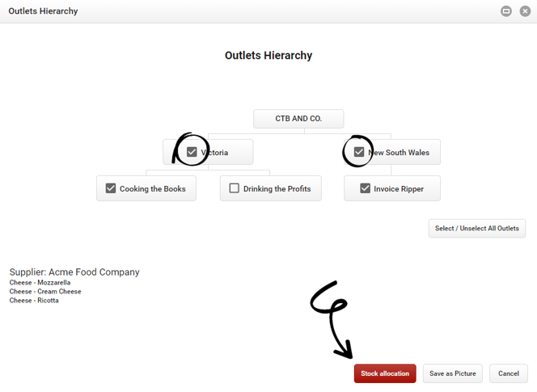Cancel the Outlets Hierarchy dialog
This screenshot has height=392, width=537.
tap(509, 373)
